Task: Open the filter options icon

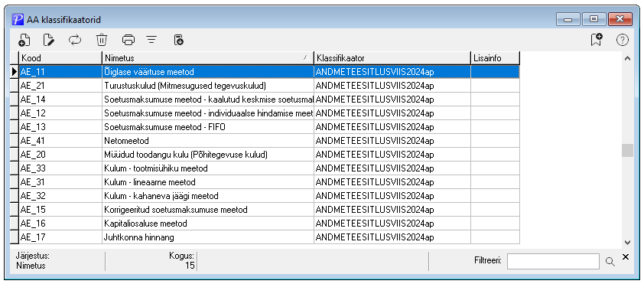Action: [152, 40]
